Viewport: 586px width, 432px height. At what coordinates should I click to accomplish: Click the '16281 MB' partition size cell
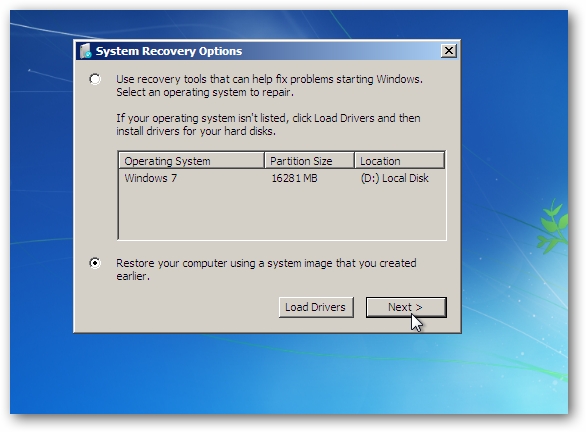[x=294, y=178]
